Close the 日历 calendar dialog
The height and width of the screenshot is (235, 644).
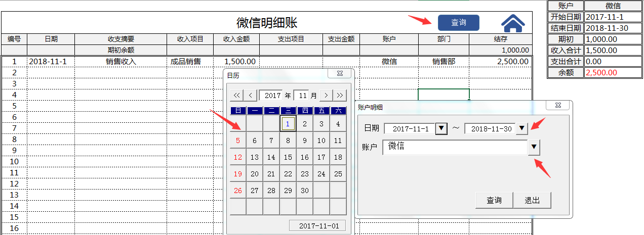pos(340,74)
